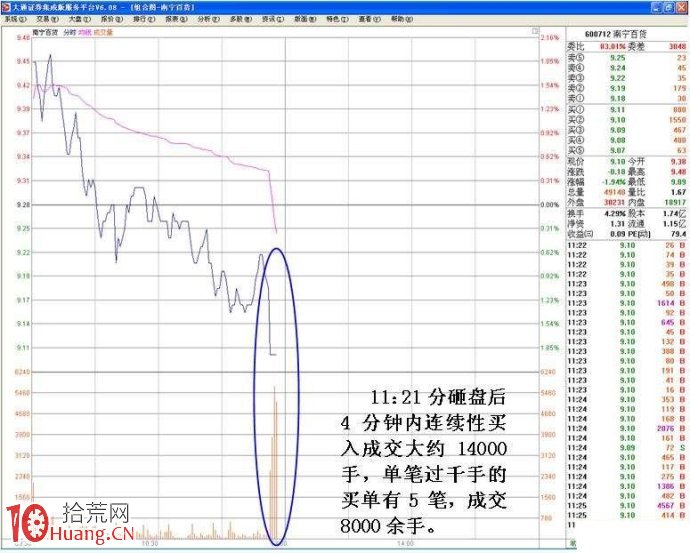The width and height of the screenshot is (690, 553).
Task: Click the 南宁百货 label above the chart
Action: pos(45,32)
